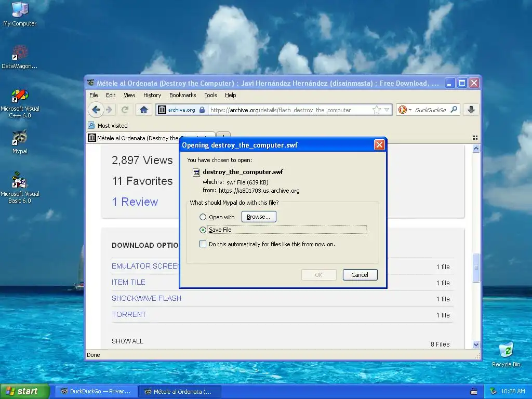This screenshot has width=532, height=399.
Task: Click the archive.org site identity icon
Action: (162, 110)
